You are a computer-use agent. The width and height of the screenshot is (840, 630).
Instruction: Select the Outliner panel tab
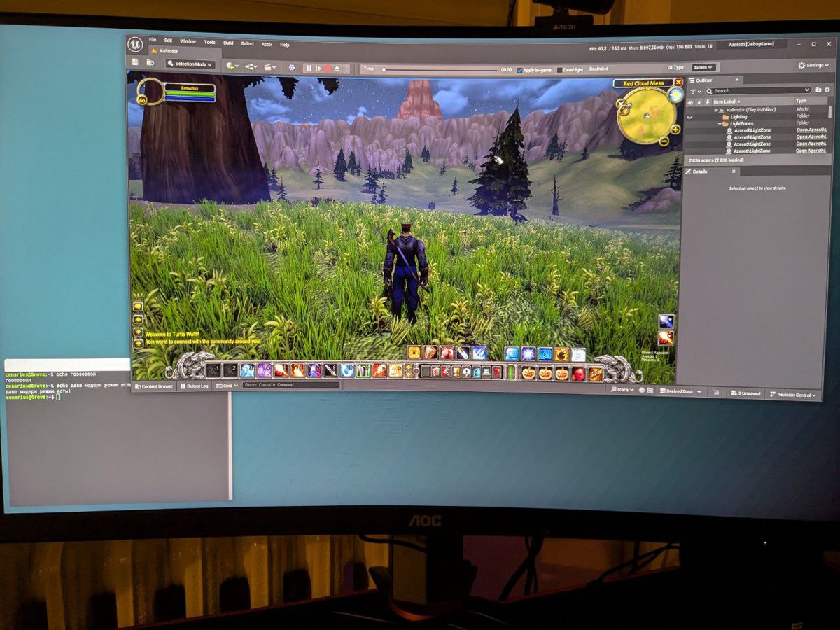pyautogui.click(x=715, y=80)
